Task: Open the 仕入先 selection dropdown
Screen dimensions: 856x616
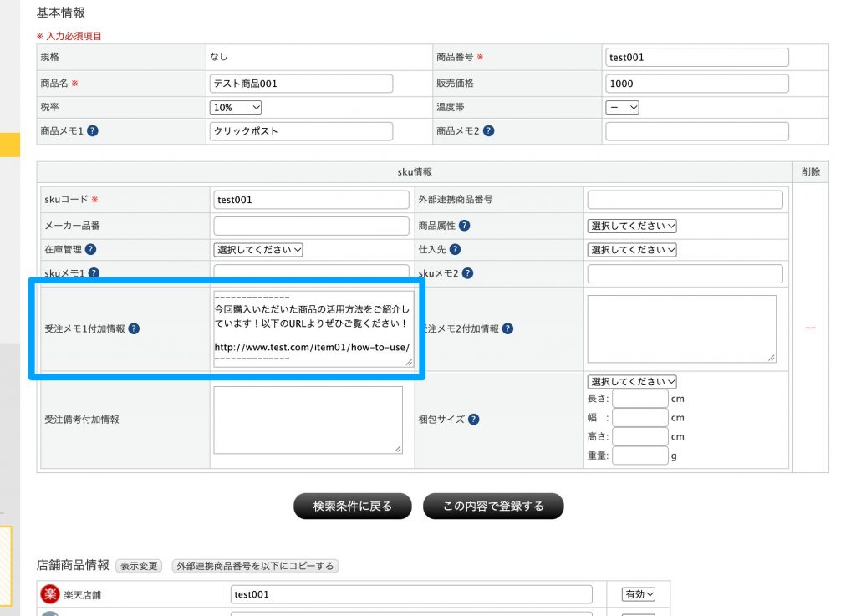Action: point(632,250)
